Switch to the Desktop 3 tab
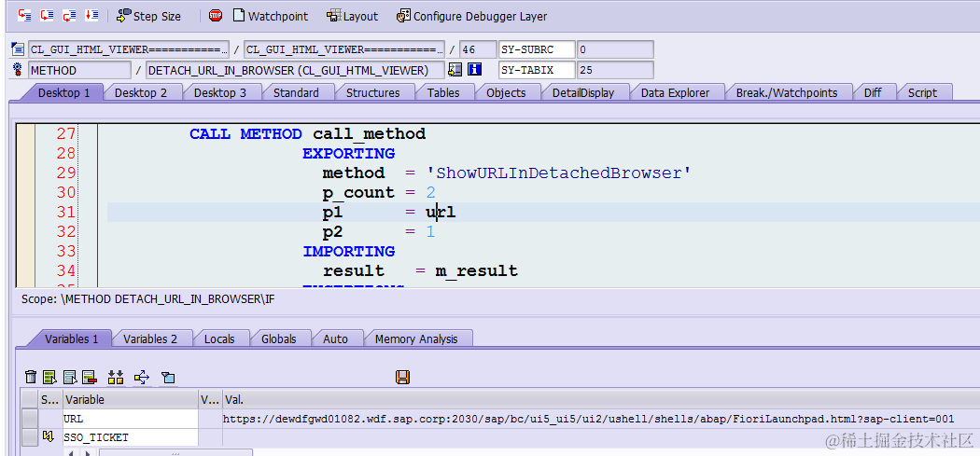 click(220, 92)
